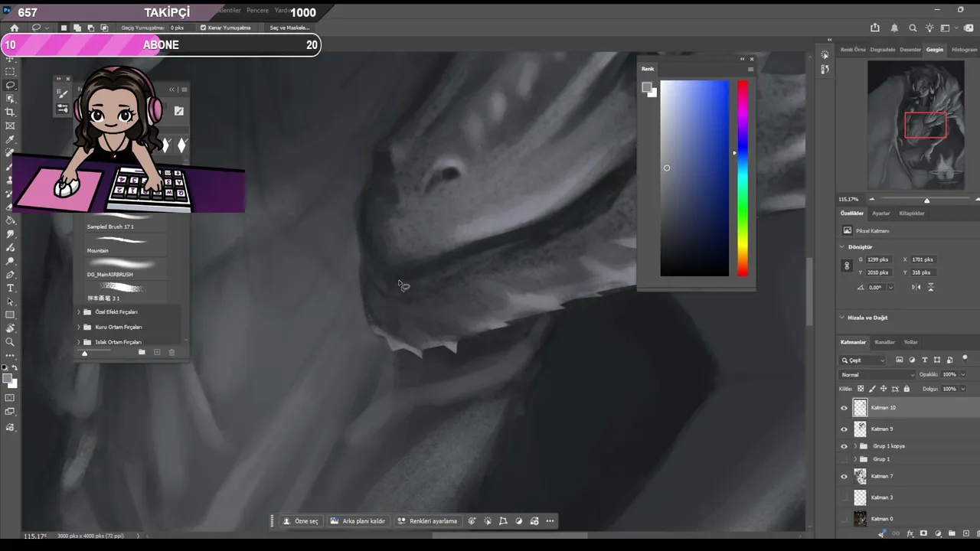Open the Search icon in top bar

[913, 28]
